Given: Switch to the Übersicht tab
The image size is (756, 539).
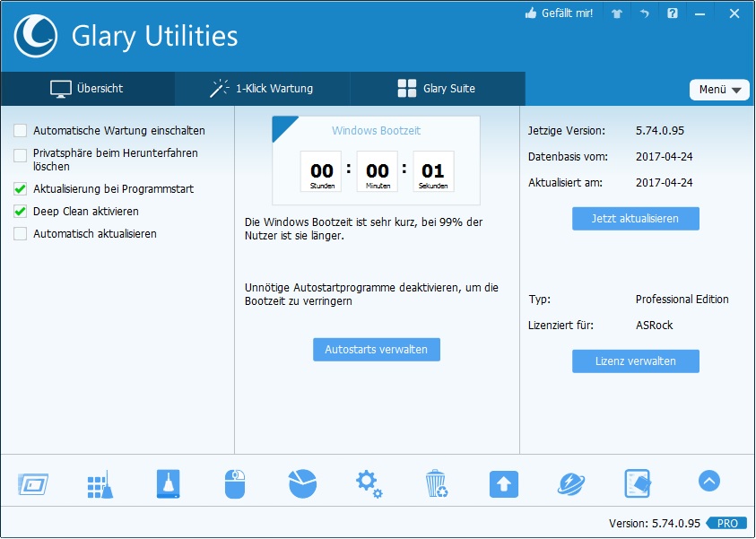Looking at the screenshot, I should click(x=87, y=89).
